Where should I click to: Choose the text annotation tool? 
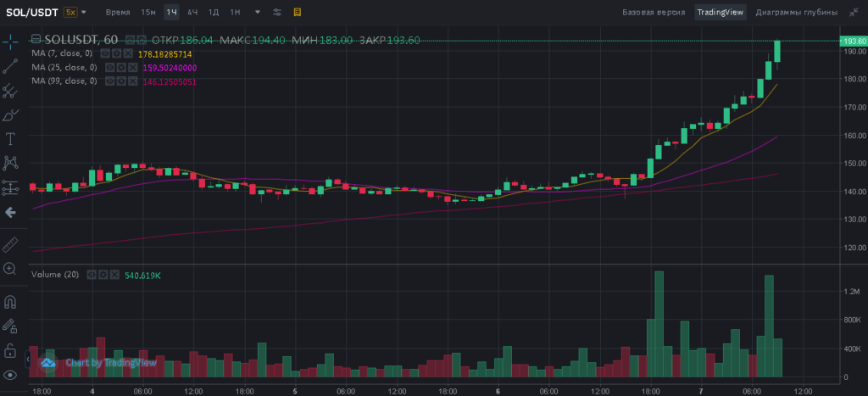pos(11,138)
